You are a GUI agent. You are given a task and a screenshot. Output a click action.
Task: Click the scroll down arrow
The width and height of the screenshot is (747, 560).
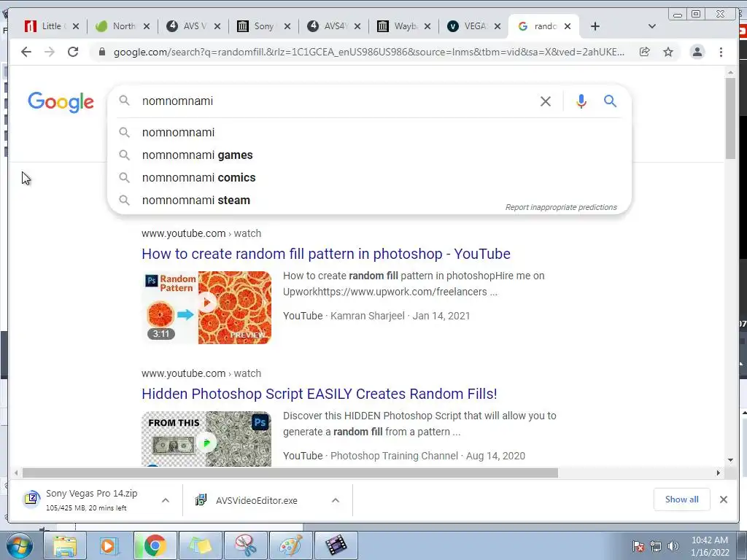coord(730,460)
